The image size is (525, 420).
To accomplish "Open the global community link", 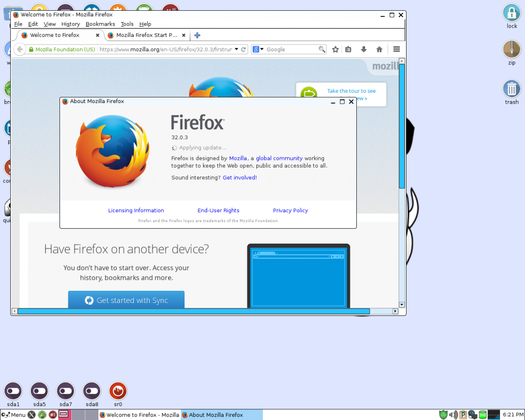I will point(279,158).
